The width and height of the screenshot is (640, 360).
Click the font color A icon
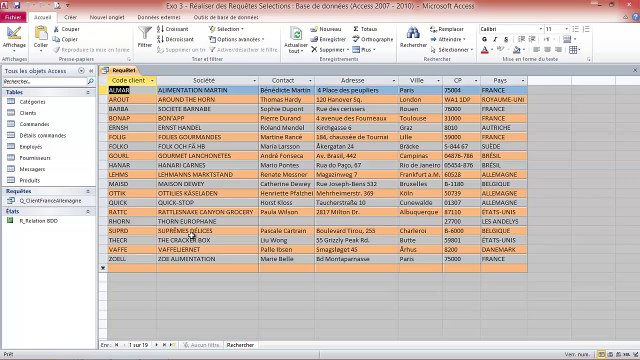pos(484,50)
